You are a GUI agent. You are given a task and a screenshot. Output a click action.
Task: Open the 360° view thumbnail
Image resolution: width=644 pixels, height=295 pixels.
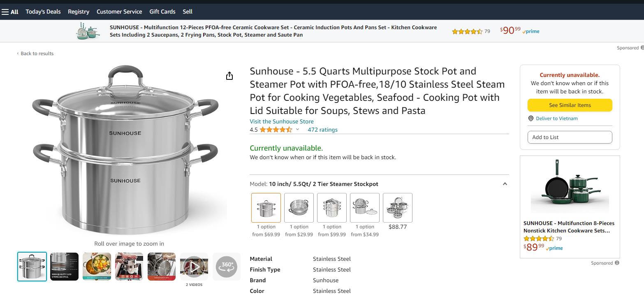(227, 266)
